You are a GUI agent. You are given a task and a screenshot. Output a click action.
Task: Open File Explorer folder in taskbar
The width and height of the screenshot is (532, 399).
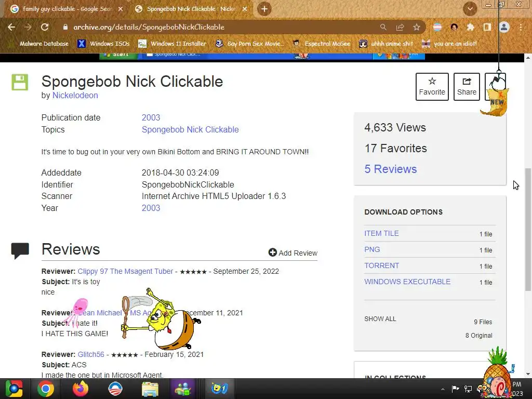point(150,389)
